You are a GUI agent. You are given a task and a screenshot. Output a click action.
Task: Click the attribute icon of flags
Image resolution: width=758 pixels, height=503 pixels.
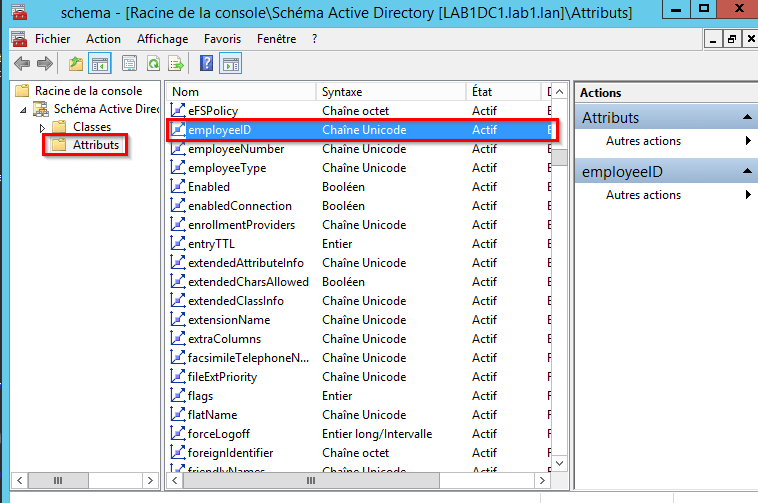[178, 395]
